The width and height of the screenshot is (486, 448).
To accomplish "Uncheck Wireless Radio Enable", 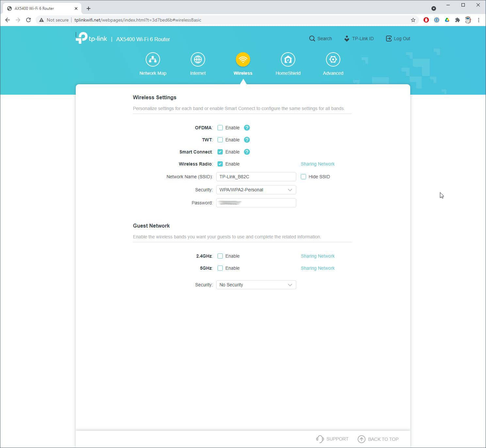I will [x=220, y=164].
